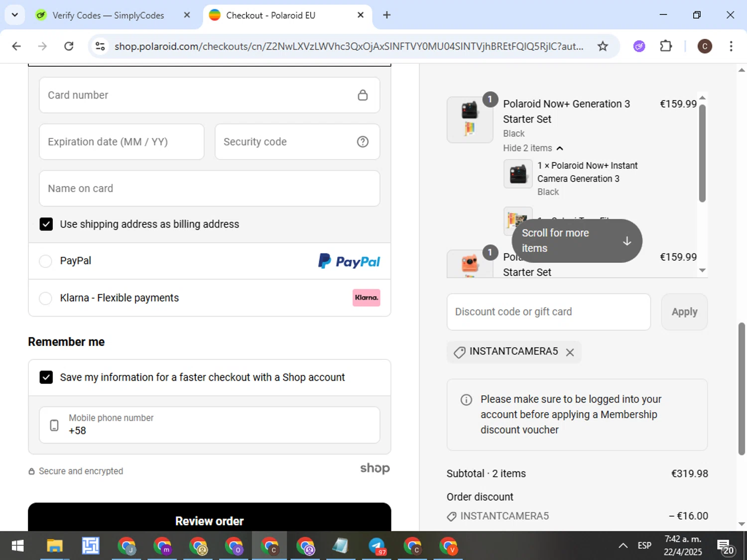
Task: Open the Security code help question icon
Action: [x=363, y=142]
